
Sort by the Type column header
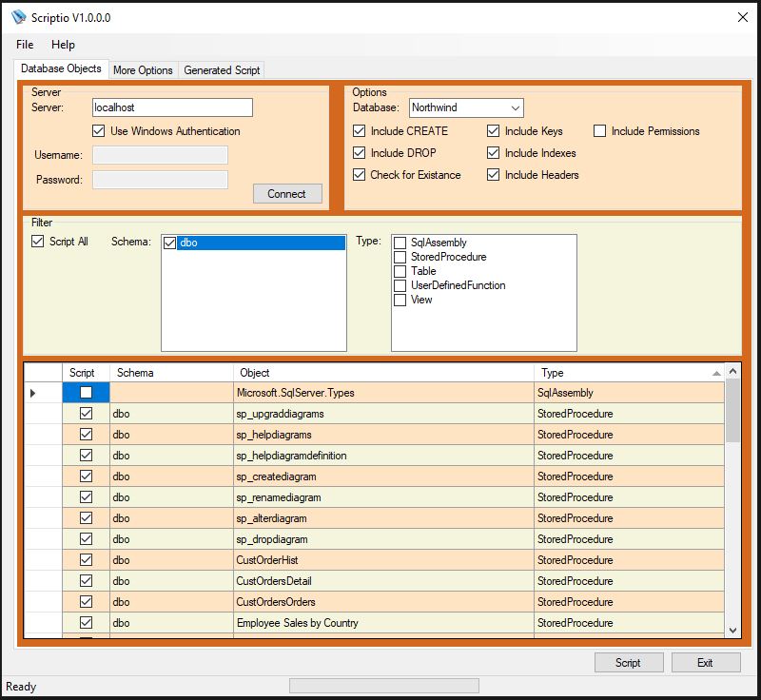pyautogui.click(x=629, y=373)
